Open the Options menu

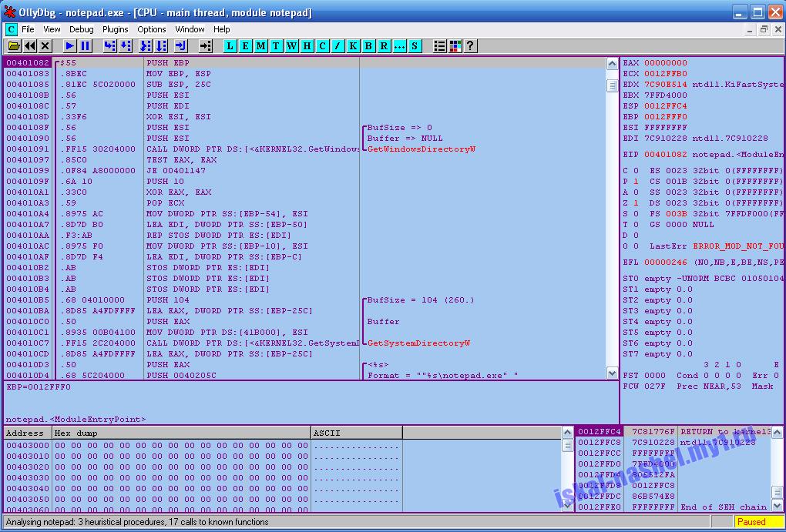coord(151,29)
